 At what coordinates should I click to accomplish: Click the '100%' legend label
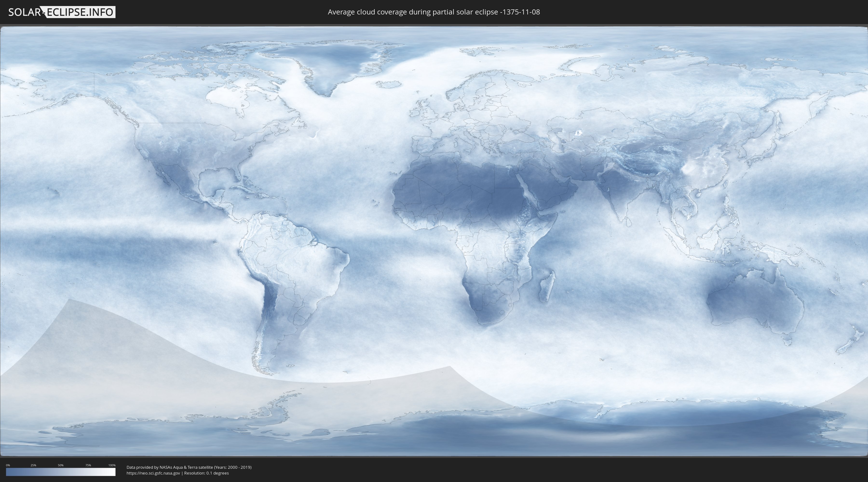coord(112,465)
